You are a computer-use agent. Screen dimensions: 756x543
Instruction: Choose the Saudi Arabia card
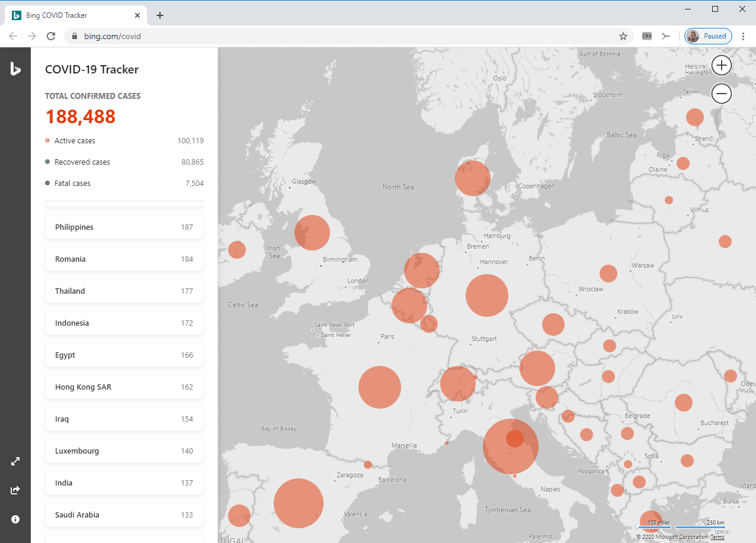[124, 515]
